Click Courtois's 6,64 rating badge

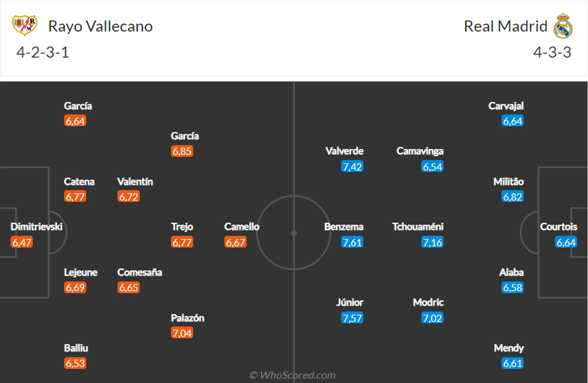566,242
